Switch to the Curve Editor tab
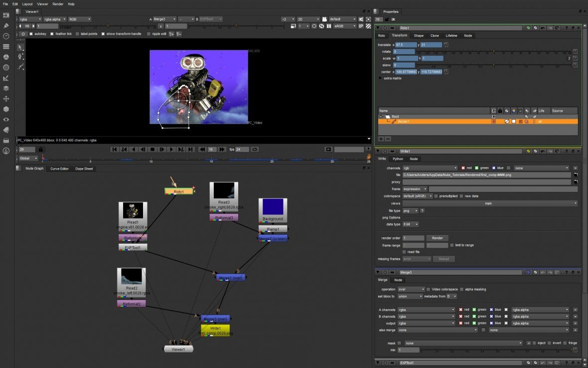Screen dimensions: 588x368 (x=60, y=169)
